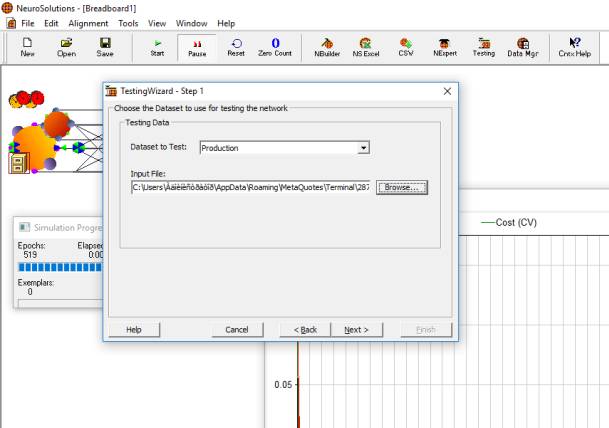Click the simulation progress bar

(x=60, y=267)
